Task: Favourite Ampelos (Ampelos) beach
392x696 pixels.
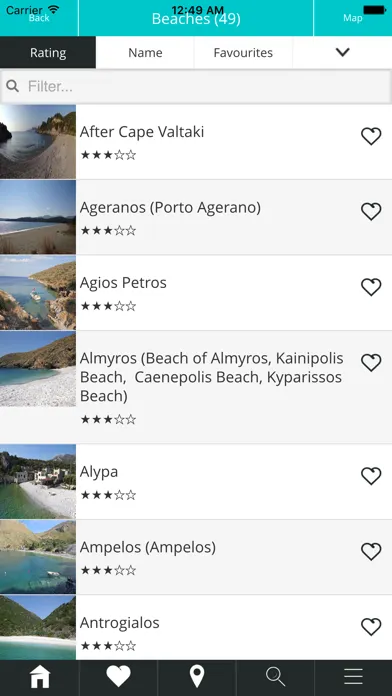Action: [x=371, y=552]
